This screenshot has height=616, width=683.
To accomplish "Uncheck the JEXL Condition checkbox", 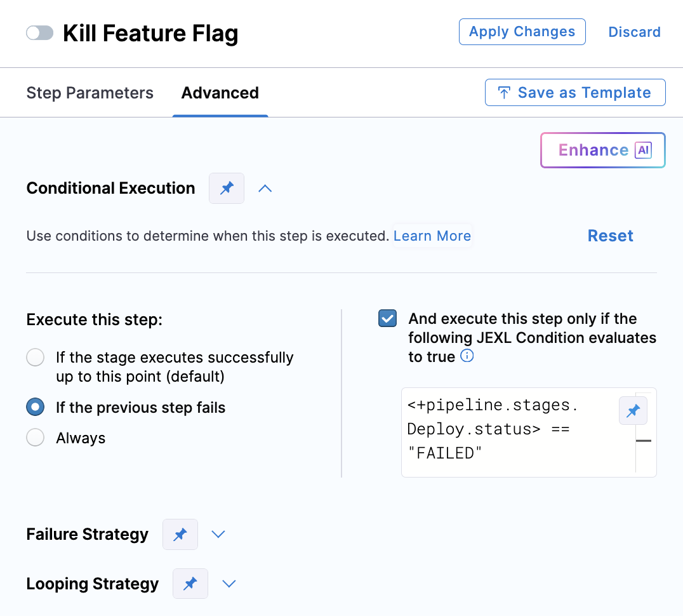I will (387, 319).
